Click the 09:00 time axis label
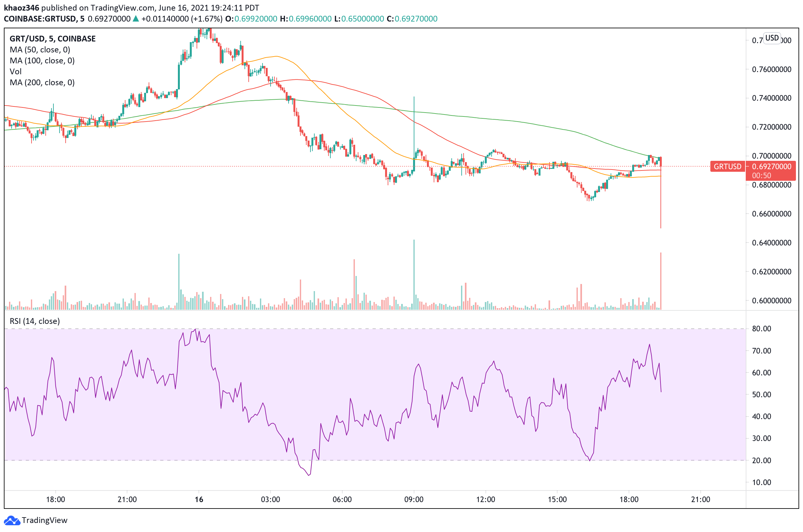Screen dimensions: 803x532 (x=414, y=500)
